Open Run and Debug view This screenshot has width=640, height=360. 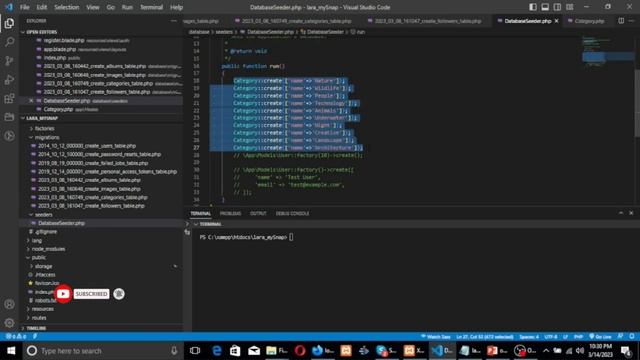9,80
